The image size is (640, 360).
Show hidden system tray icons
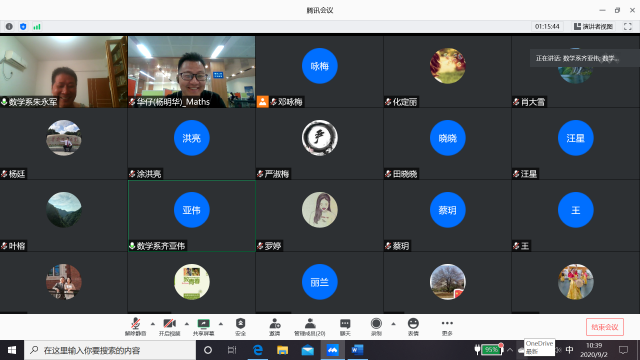pos(510,350)
